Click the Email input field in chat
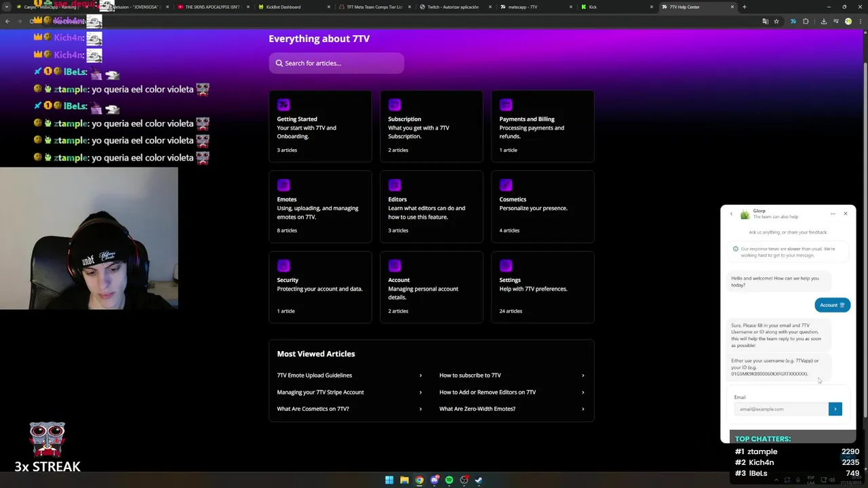The width and height of the screenshot is (868, 488). point(781,409)
